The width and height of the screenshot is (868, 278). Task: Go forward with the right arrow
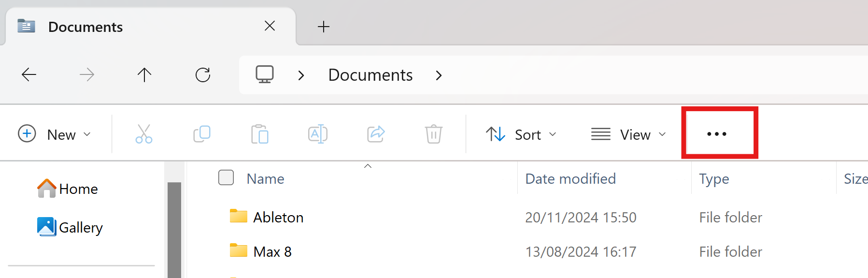(87, 74)
